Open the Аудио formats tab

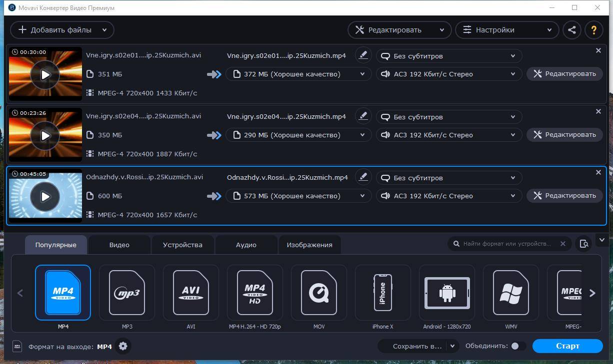click(246, 245)
